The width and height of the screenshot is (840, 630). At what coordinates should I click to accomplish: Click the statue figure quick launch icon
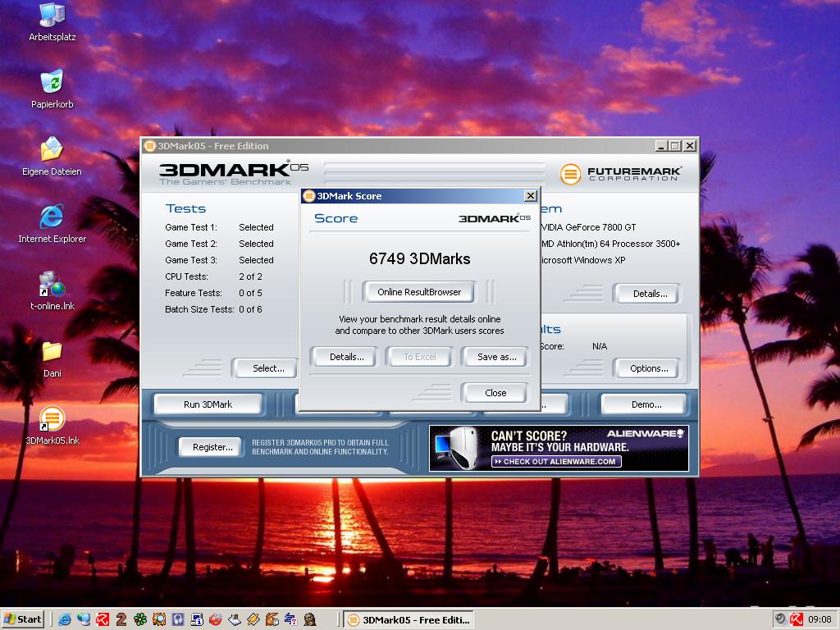pyautogui.click(x=309, y=619)
